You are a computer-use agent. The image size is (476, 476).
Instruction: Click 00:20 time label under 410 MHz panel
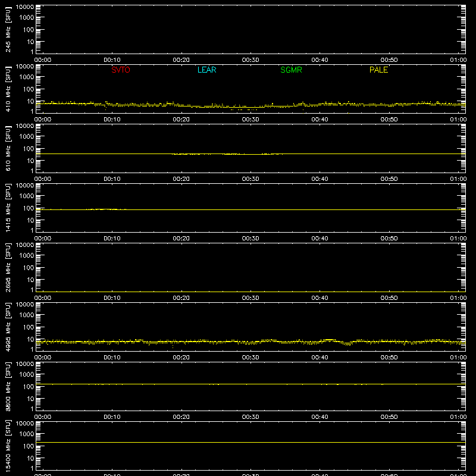(x=181, y=120)
